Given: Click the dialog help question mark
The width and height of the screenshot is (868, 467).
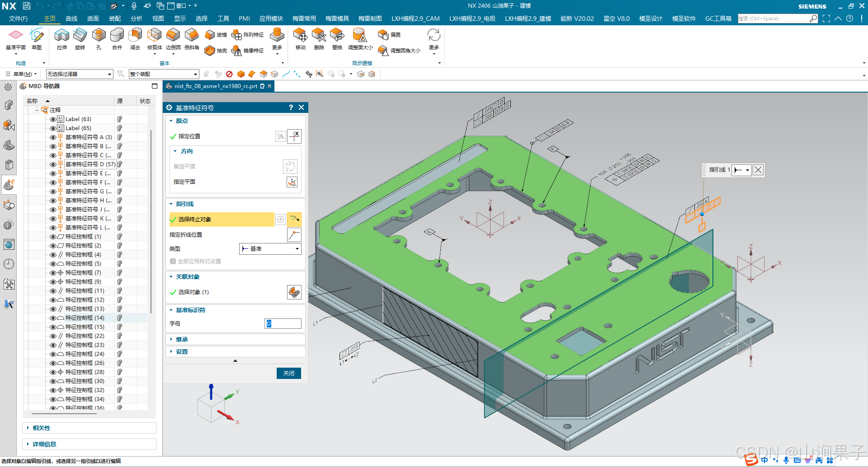Looking at the screenshot, I should tap(291, 107).
